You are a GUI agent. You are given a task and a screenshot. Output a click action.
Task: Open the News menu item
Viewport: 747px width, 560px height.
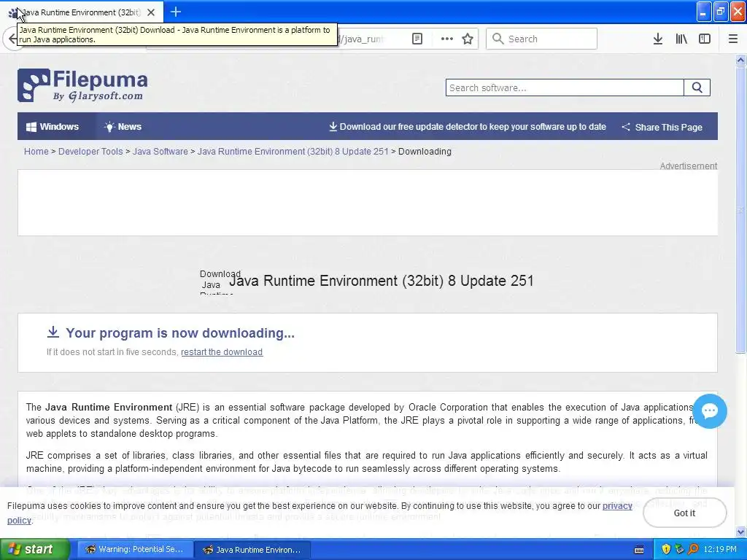(123, 127)
